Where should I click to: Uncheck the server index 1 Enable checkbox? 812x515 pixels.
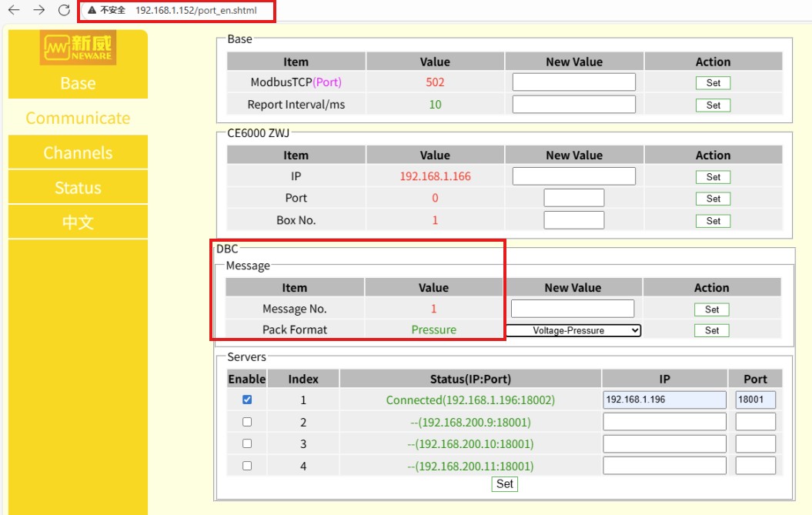point(247,400)
